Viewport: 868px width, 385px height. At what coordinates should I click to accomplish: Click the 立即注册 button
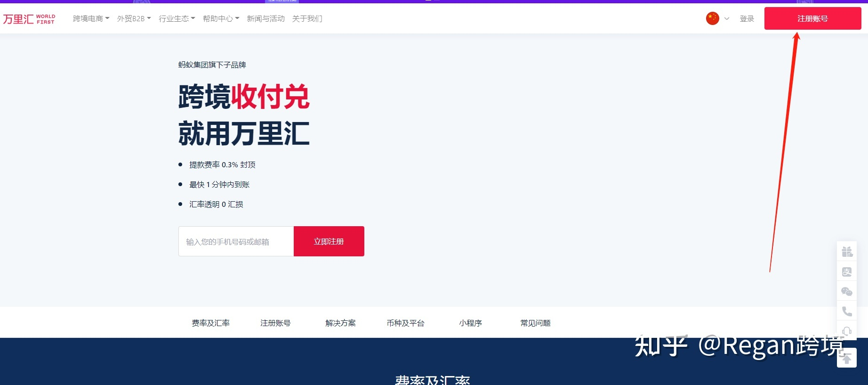coord(329,241)
